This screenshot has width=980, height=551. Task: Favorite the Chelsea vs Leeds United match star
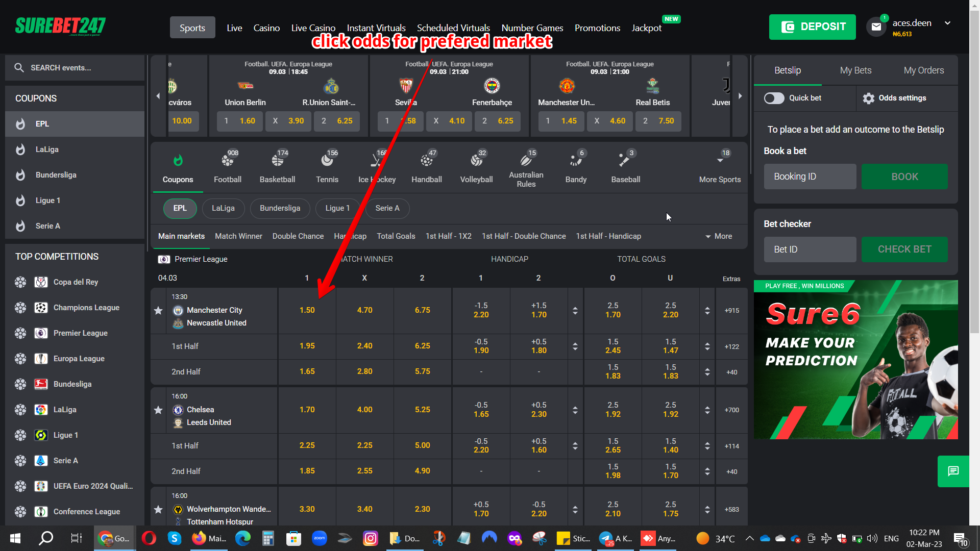click(x=158, y=410)
